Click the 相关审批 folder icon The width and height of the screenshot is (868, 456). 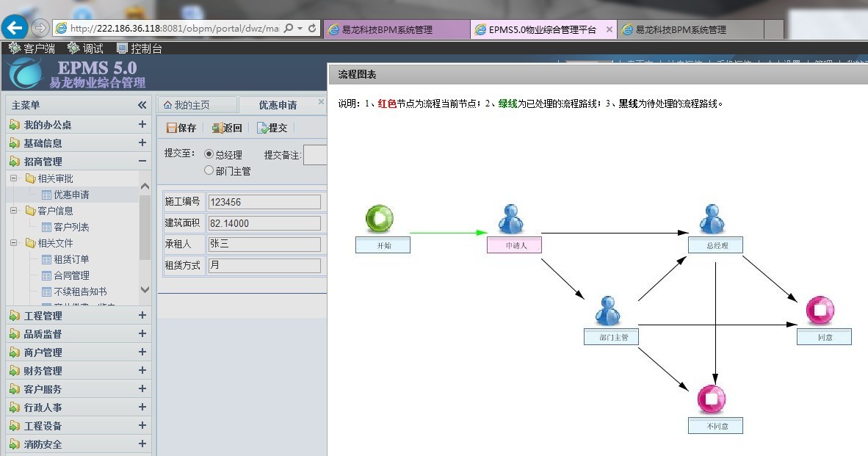tap(31, 178)
